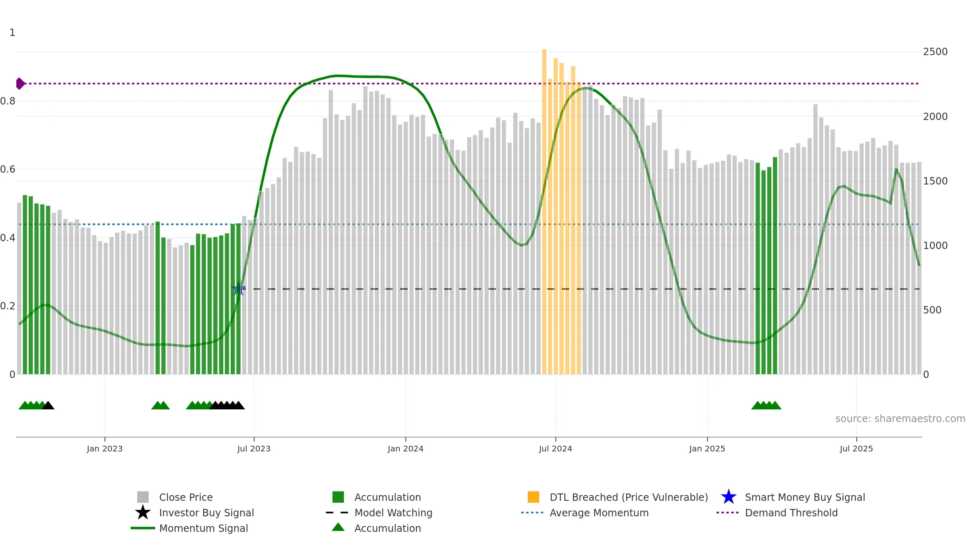Click the black Investor Buy Signal star legend icon

pos(143,513)
